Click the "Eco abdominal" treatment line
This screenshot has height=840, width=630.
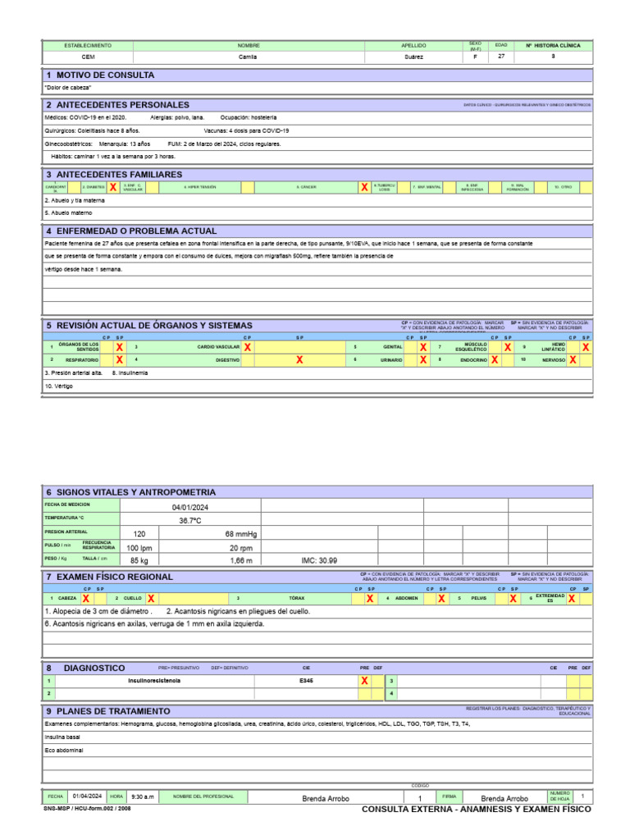pyautogui.click(x=64, y=751)
